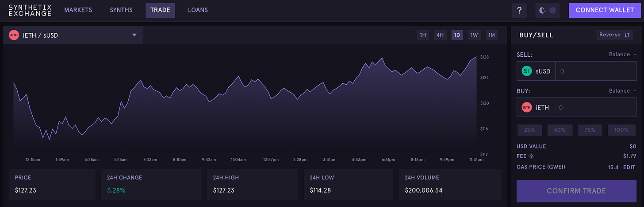Click the iETH currency icon in Buy

pos(526,107)
